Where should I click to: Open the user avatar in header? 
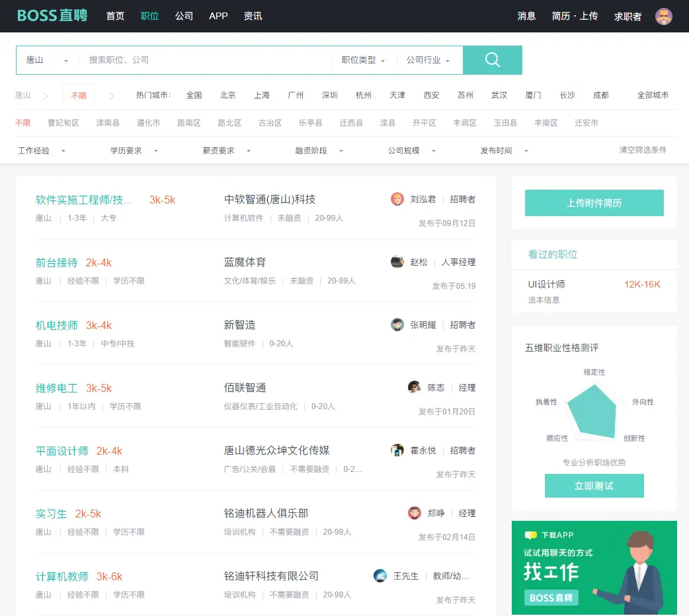[x=663, y=17]
